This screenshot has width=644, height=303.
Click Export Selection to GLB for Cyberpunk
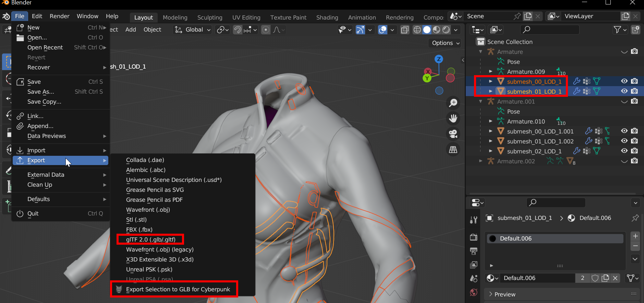(178, 289)
